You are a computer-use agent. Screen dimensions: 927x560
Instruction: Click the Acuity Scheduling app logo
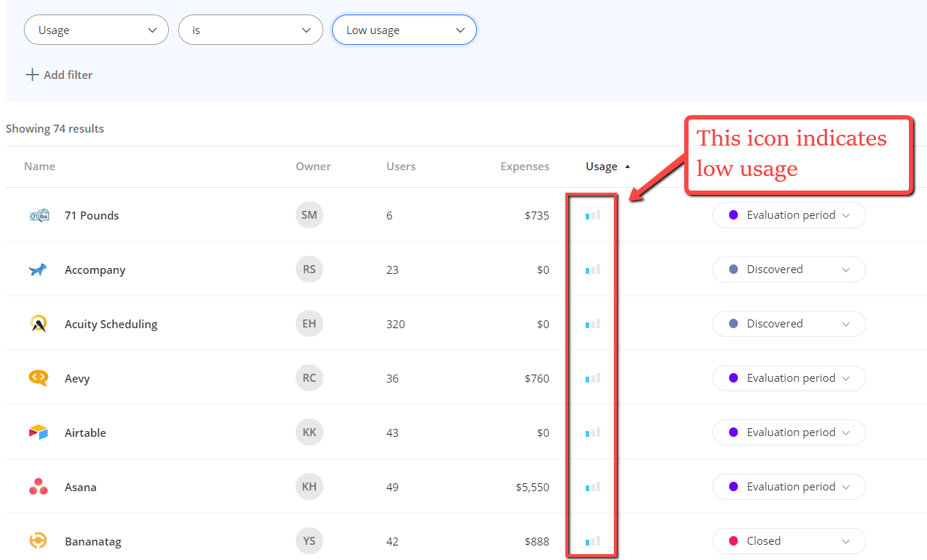[38, 324]
